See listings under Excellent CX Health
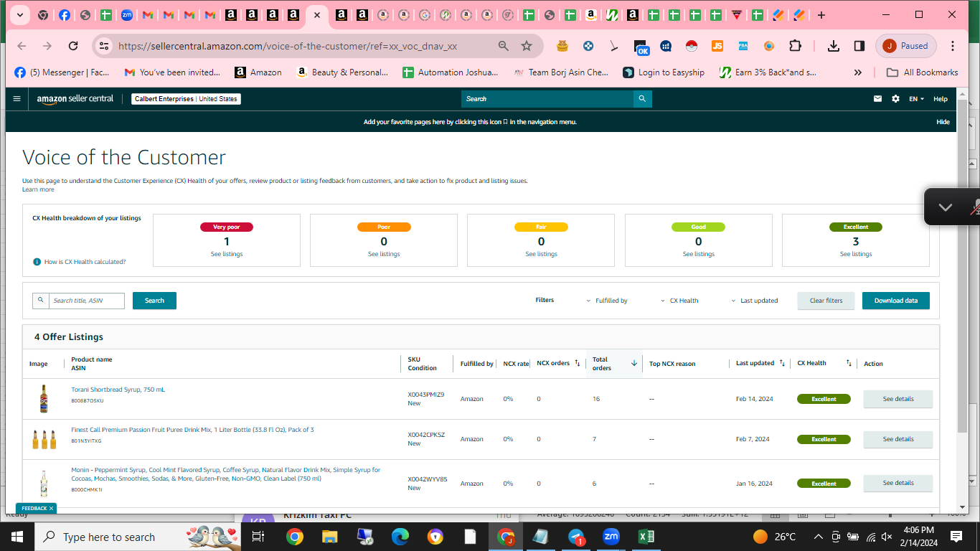Viewport: 980px width, 551px height. (x=856, y=254)
